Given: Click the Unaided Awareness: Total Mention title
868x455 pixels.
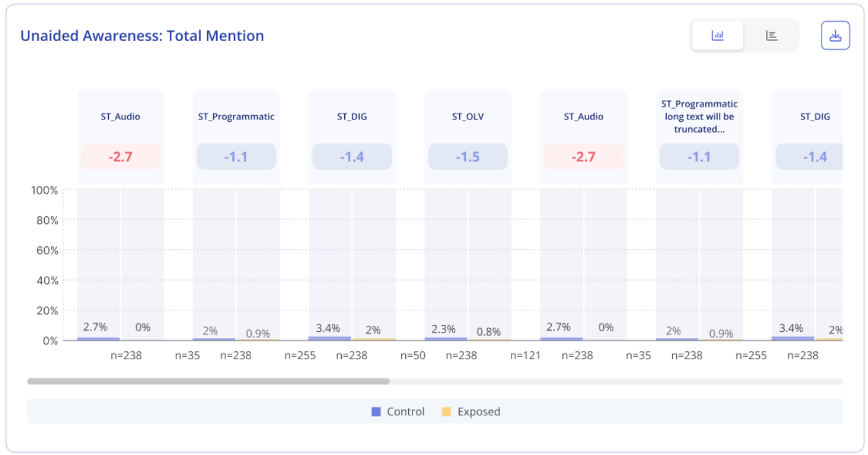Looking at the screenshot, I should pos(142,36).
